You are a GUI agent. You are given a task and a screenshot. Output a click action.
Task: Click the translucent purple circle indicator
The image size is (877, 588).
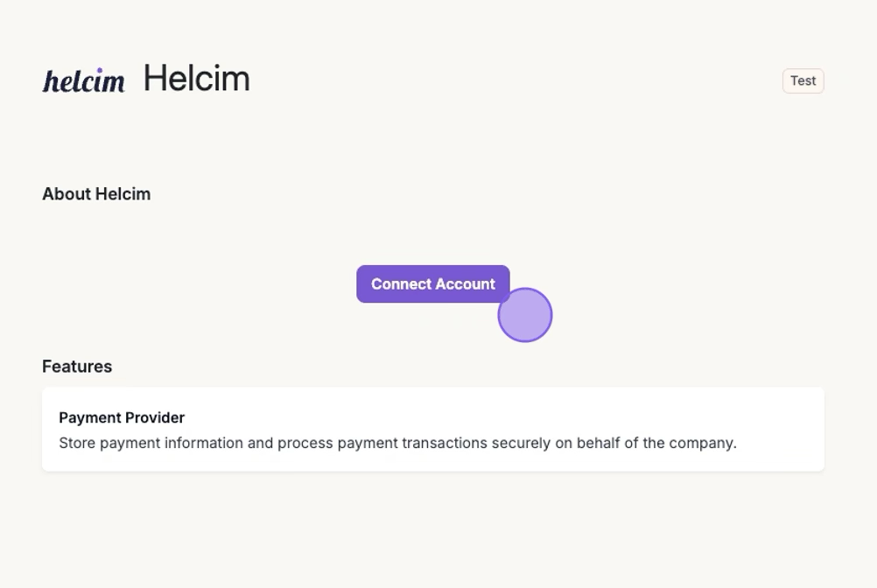click(525, 315)
